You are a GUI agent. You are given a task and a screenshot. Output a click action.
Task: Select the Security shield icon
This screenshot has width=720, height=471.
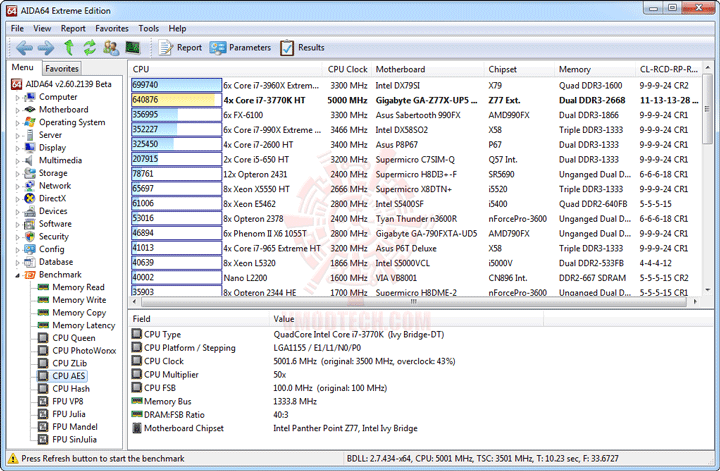[x=29, y=236]
